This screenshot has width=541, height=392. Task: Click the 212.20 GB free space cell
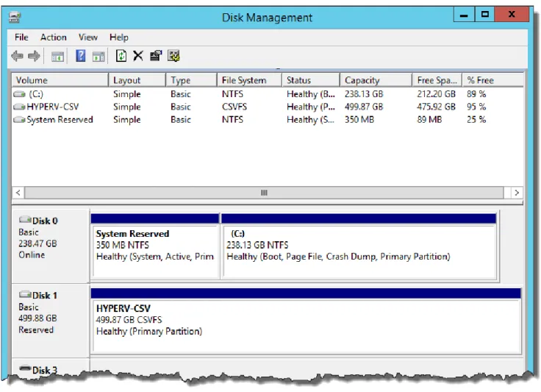(436, 94)
